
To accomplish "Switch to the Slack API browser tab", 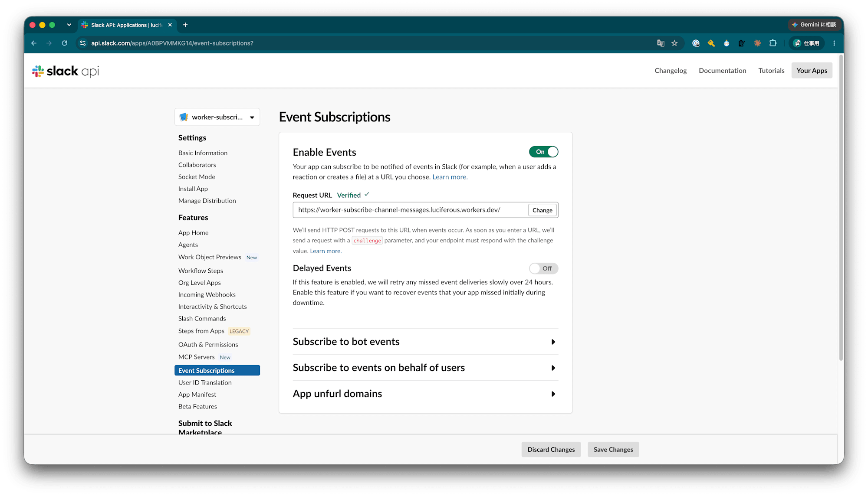I will 127,25.
